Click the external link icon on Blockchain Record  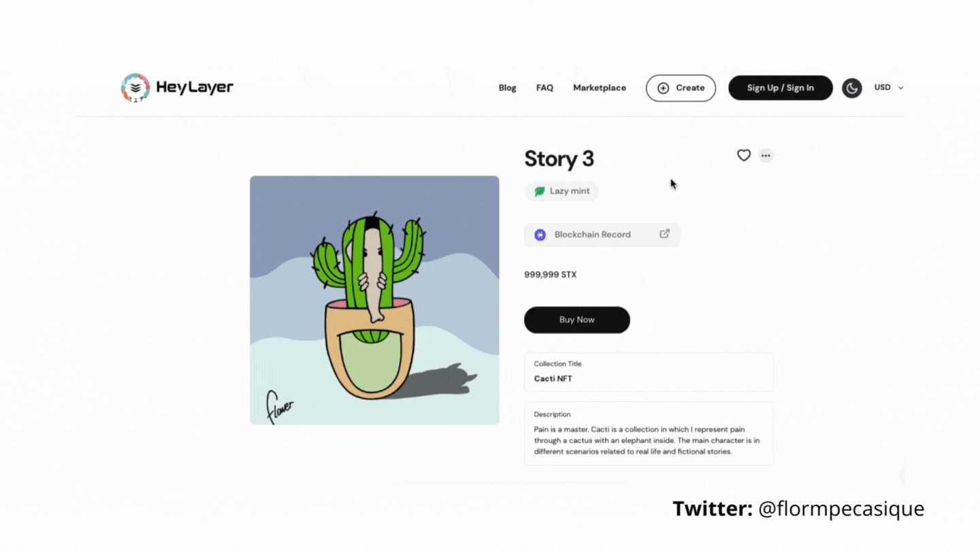pos(664,234)
